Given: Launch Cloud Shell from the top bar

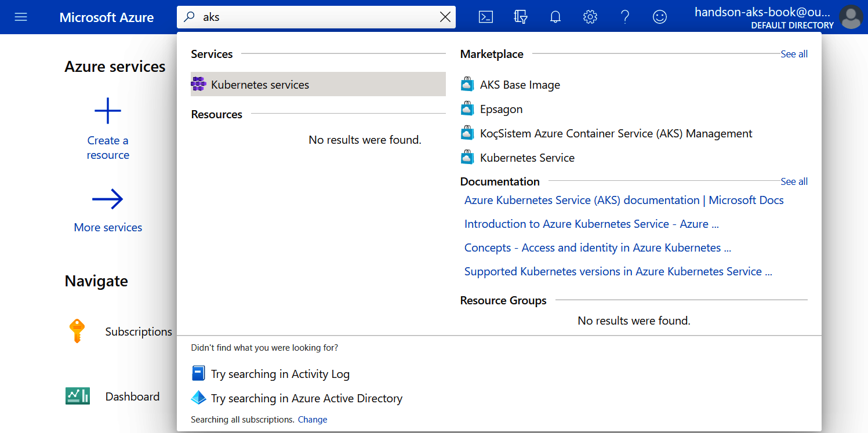Looking at the screenshot, I should (x=486, y=17).
